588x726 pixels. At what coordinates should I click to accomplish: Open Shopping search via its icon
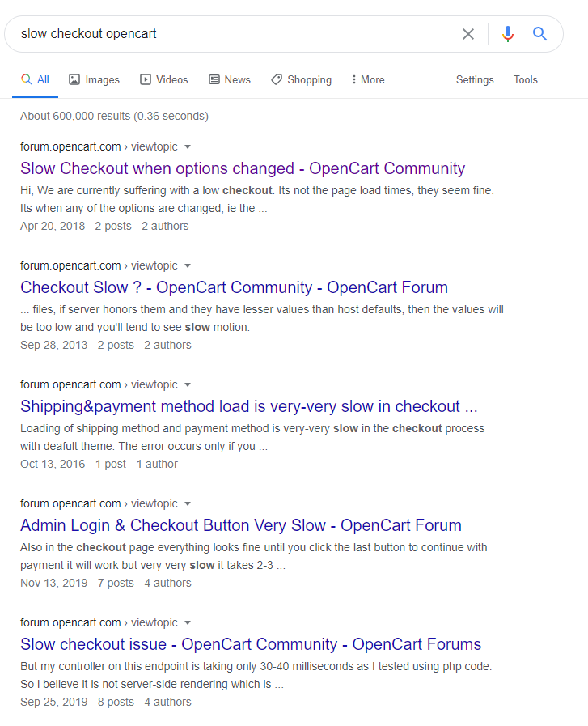(x=276, y=79)
